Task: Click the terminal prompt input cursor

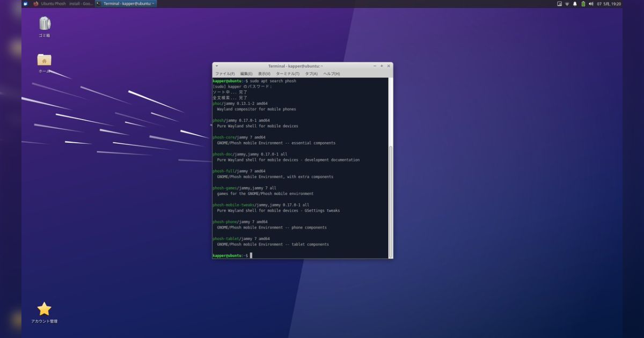Action: pos(251,255)
